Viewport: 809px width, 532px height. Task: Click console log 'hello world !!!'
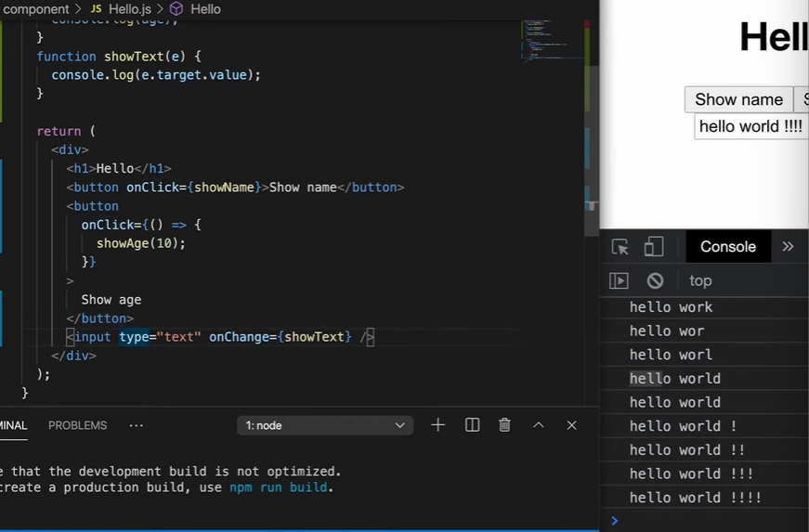[691, 474]
